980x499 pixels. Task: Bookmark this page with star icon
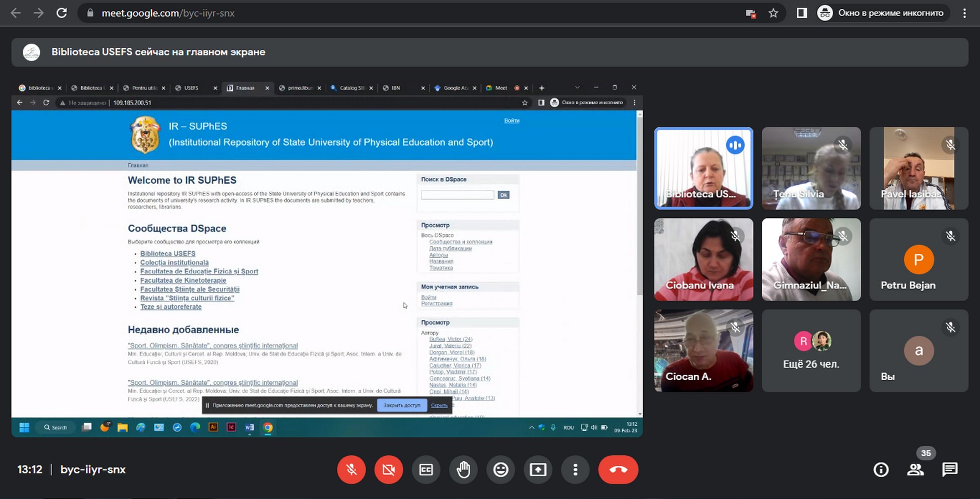click(x=773, y=13)
